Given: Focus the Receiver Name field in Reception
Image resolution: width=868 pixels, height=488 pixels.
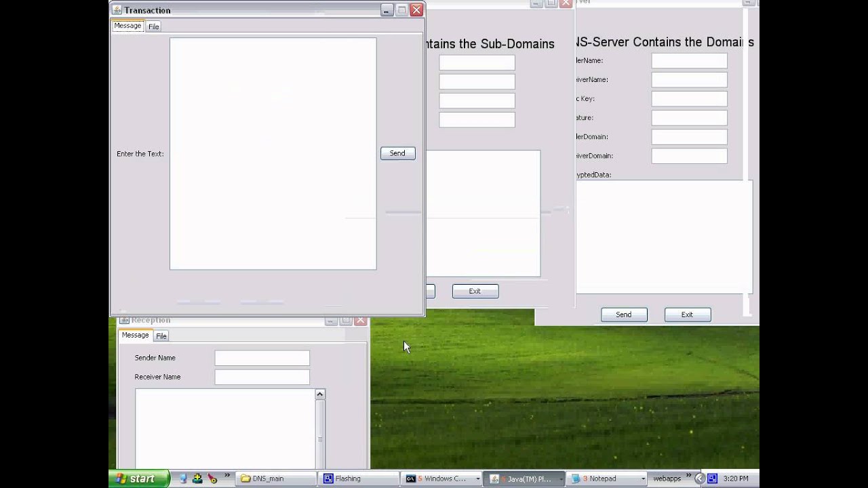Looking at the screenshot, I should tap(262, 377).
